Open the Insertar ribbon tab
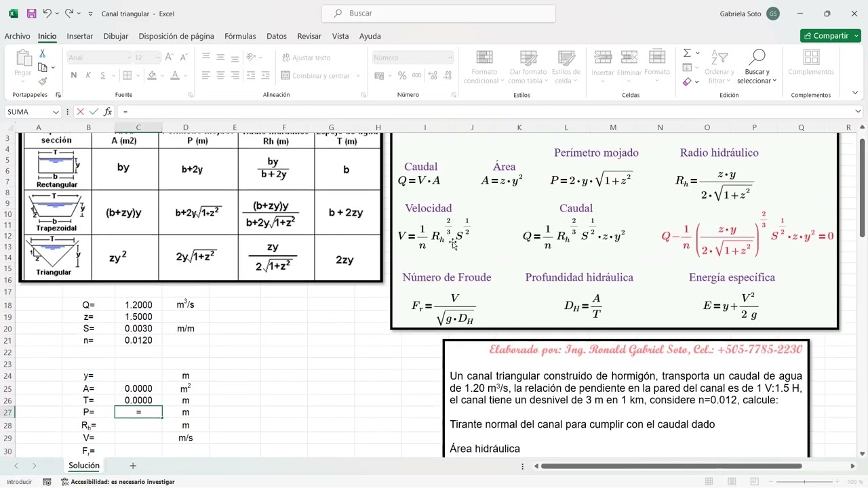The height and width of the screenshot is (488, 868). click(80, 36)
